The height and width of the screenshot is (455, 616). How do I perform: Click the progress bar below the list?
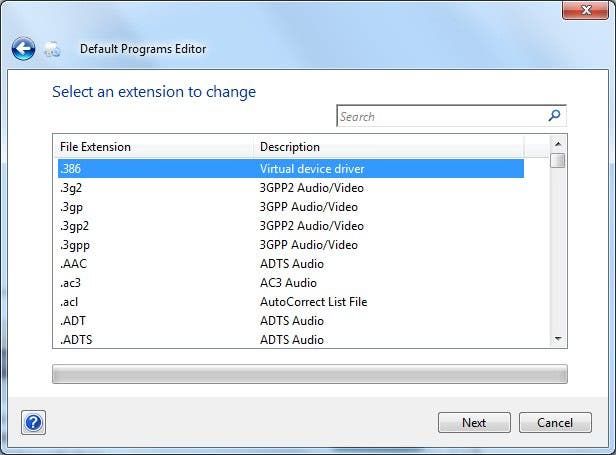click(x=310, y=374)
